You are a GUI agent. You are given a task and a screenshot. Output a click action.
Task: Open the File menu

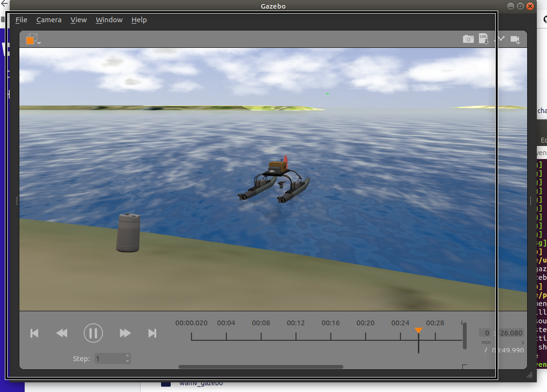click(x=21, y=20)
